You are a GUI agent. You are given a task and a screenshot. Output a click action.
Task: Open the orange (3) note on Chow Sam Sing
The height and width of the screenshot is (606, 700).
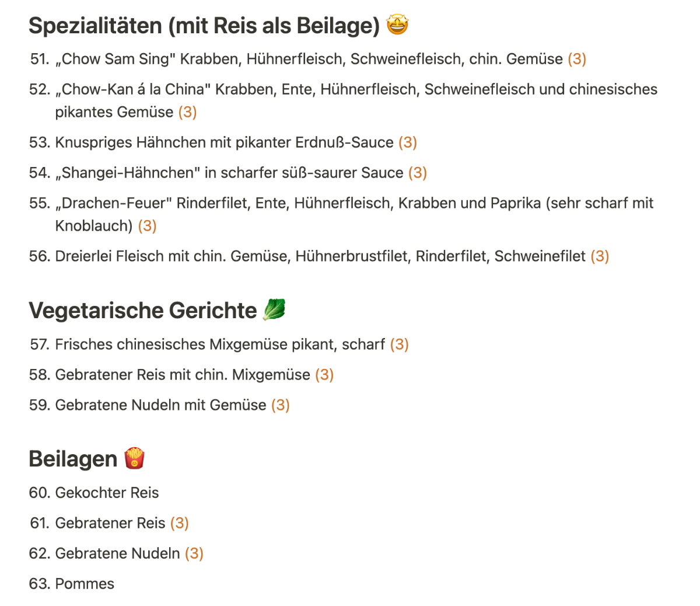click(x=577, y=59)
